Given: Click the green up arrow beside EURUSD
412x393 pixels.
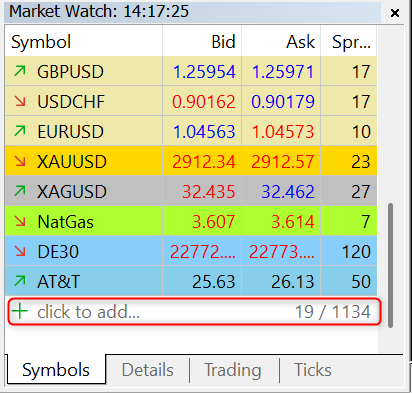Looking at the screenshot, I should click(x=20, y=131).
